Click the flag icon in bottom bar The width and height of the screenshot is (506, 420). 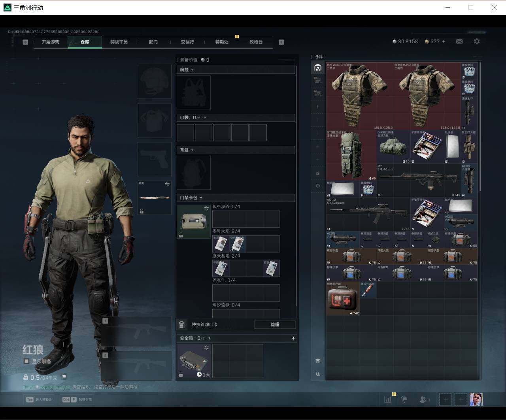tap(404, 399)
